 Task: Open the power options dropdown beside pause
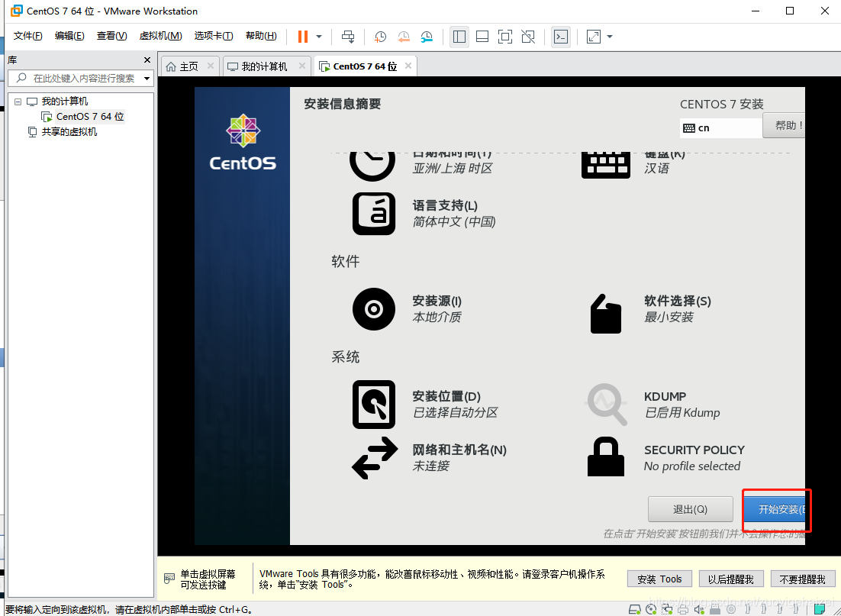[x=319, y=37]
